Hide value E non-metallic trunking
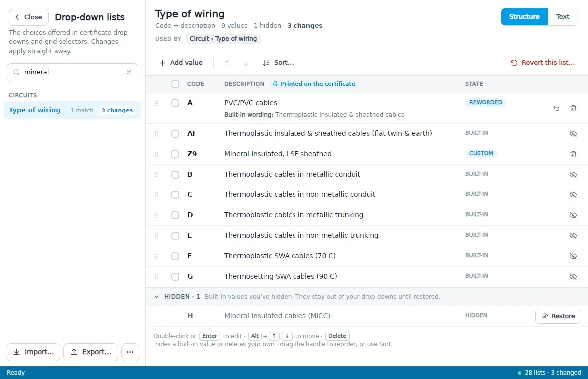Viewport: 588px width, 379px height. pyautogui.click(x=573, y=236)
